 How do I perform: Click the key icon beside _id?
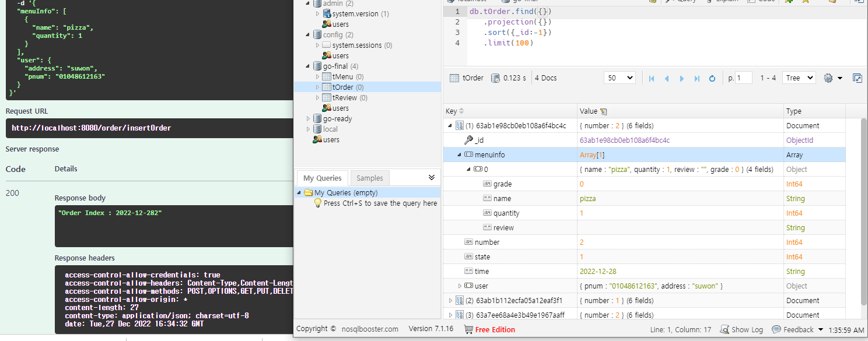tap(468, 140)
